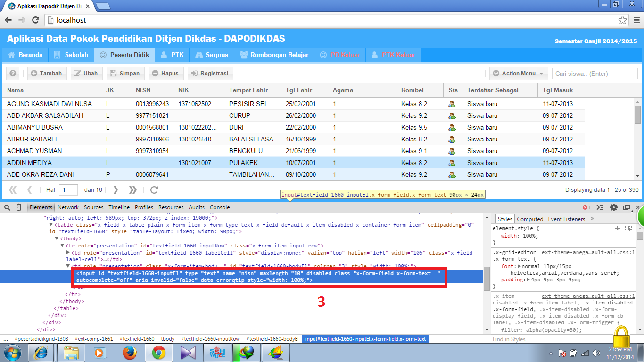
Task: Expand the font shorthand property triangle
Action: 520,266
